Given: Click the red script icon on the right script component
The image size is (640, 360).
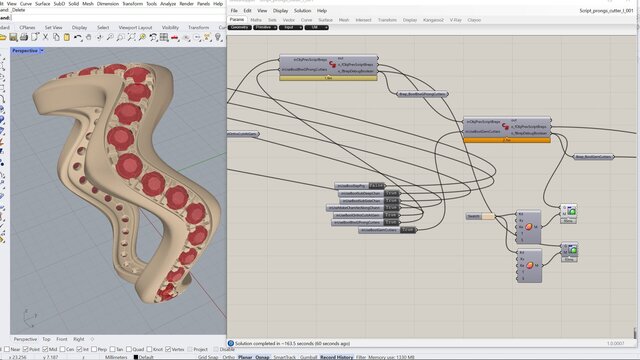Looking at the screenshot, I should [x=505, y=126].
